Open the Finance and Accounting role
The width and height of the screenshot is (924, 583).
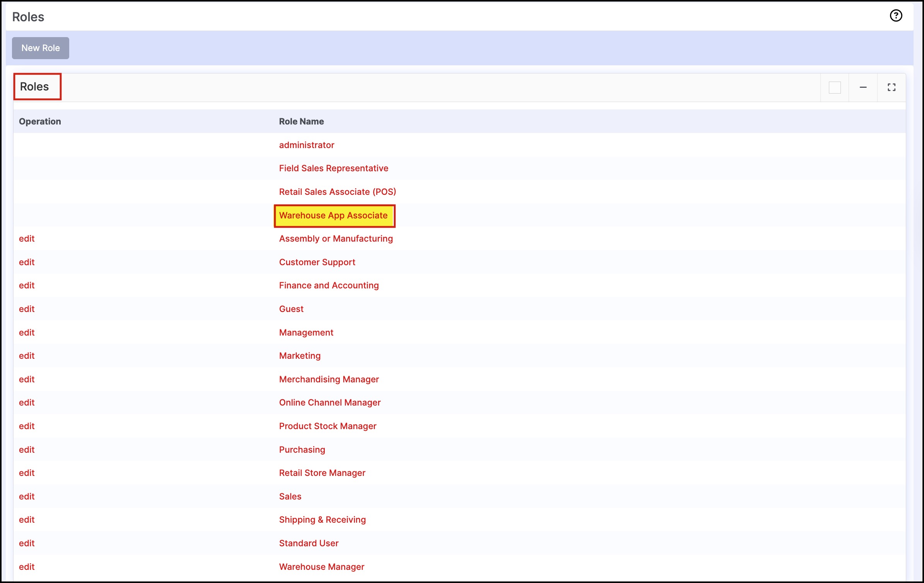pyautogui.click(x=329, y=285)
